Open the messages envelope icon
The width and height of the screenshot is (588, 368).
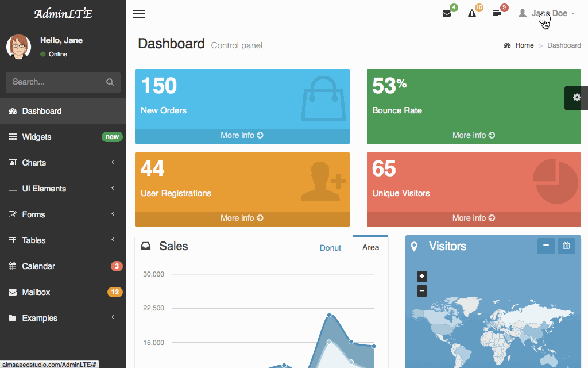coord(447,14)
